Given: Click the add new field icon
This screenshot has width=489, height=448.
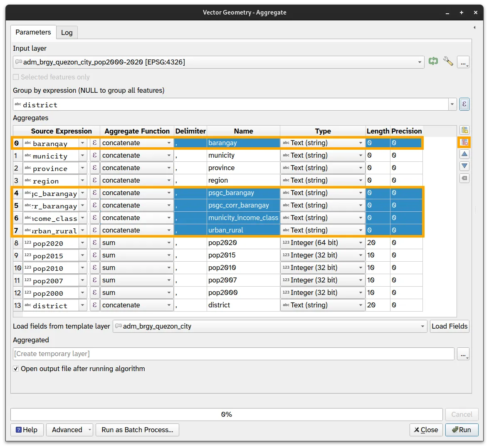Looking at the screenshot, I should tap(464, 130).
